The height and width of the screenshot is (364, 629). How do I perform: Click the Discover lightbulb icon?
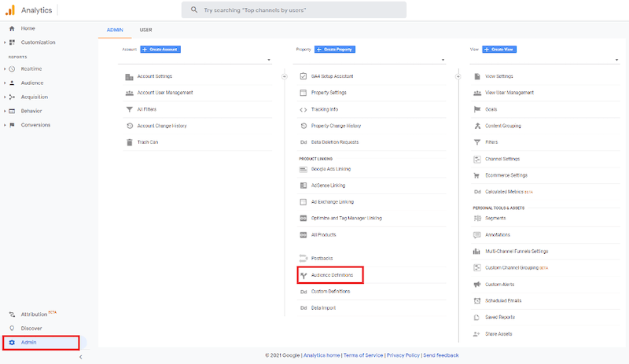[12, 329]
